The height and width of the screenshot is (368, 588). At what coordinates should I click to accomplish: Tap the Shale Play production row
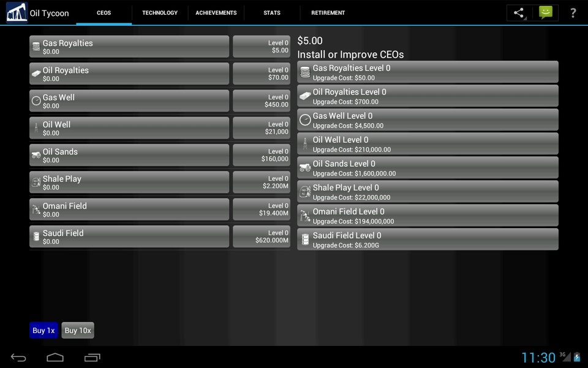coord(129,183)
